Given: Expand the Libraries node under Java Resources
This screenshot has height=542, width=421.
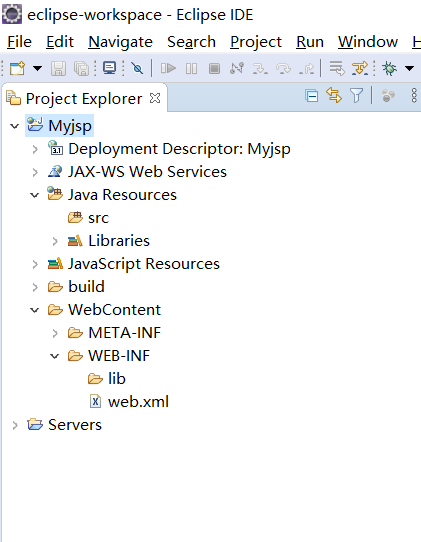Looking at the screenshot, I should pyautogui.click(x=55, y=241).
